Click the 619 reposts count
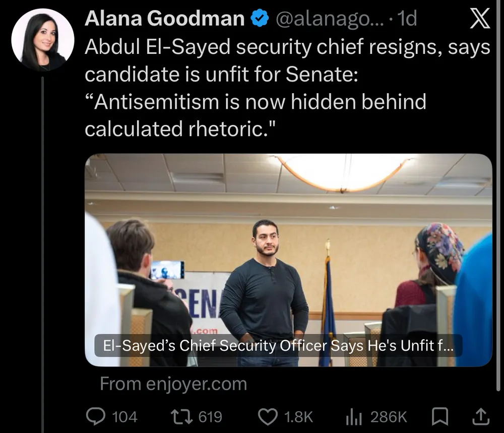The image size is (504, 433). pos(210,417)
